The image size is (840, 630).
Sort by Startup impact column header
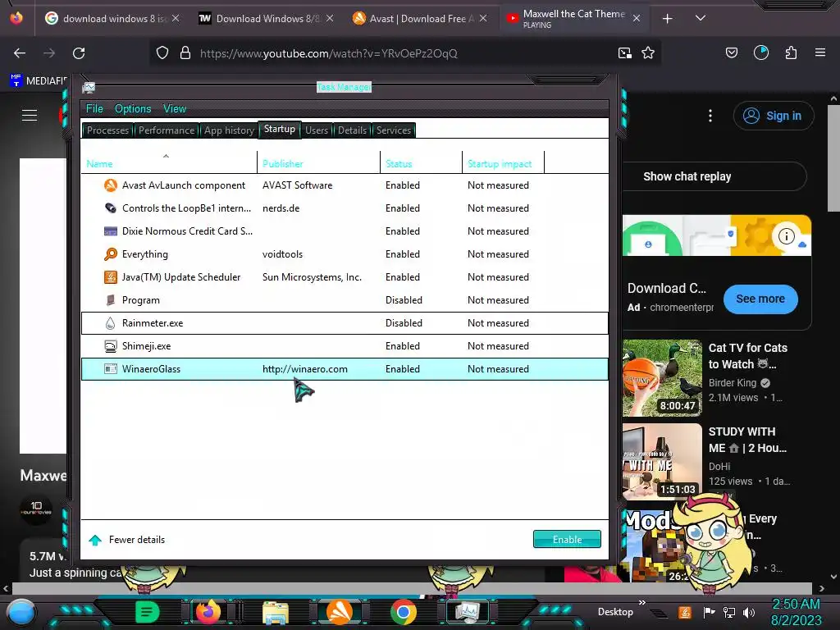point(503,162)
